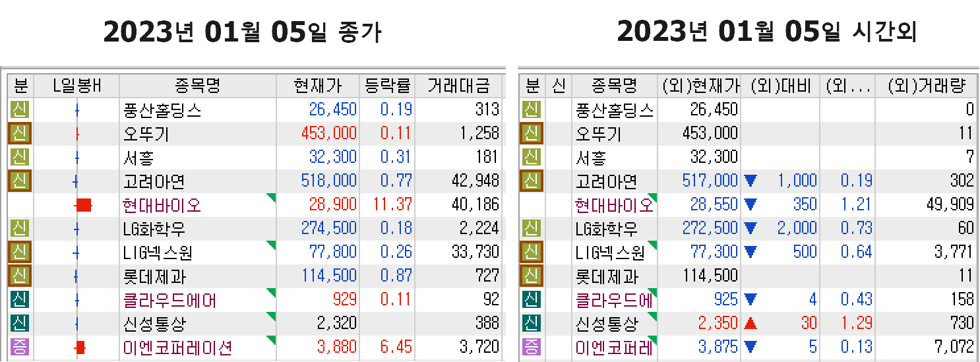980x362 pixels.
Task: Click the 신 badge beside 풍산홀딩스 in after-hours table
Action: tap(532, 109)
